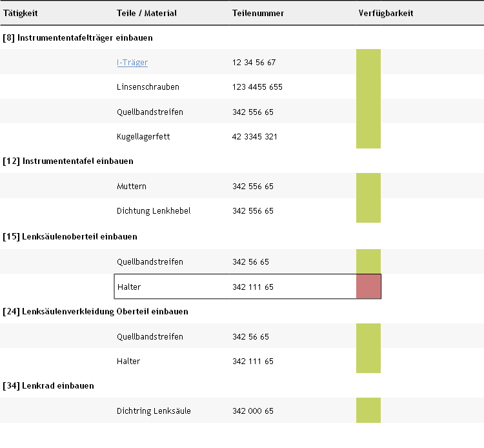484x448 pixels.
Task: Click part number 342 000 65
Action: click(253, 411)
